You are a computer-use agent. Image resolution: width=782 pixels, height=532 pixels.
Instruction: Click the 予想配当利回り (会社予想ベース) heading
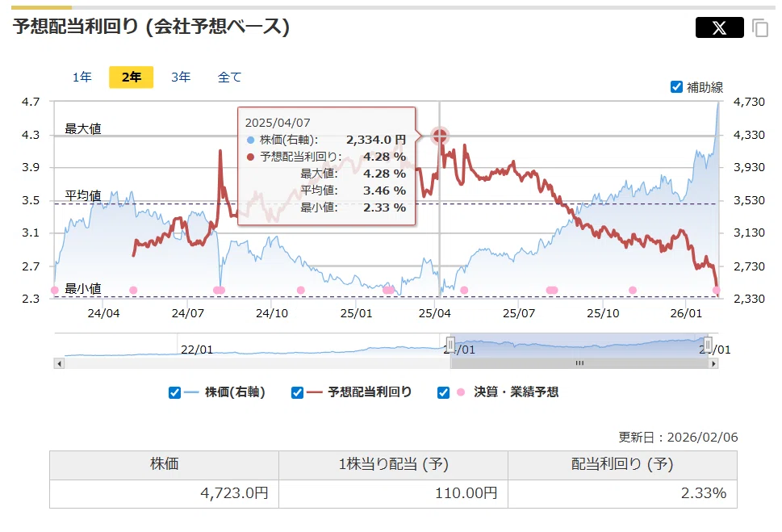[x=151, y=27]
